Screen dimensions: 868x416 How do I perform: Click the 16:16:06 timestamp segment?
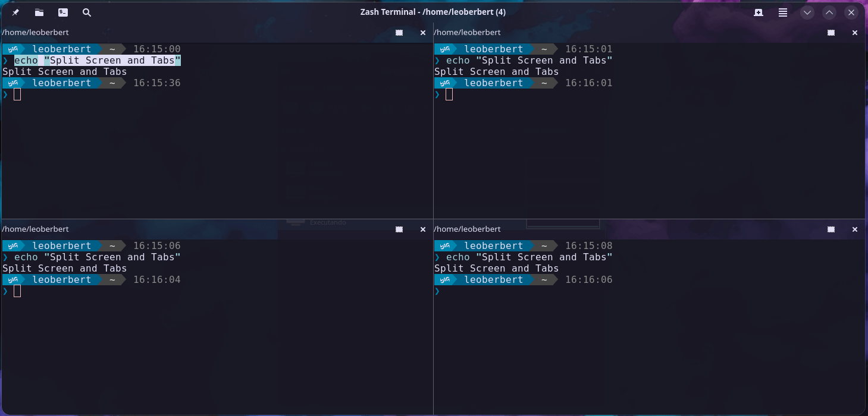[x=588, y=279]
